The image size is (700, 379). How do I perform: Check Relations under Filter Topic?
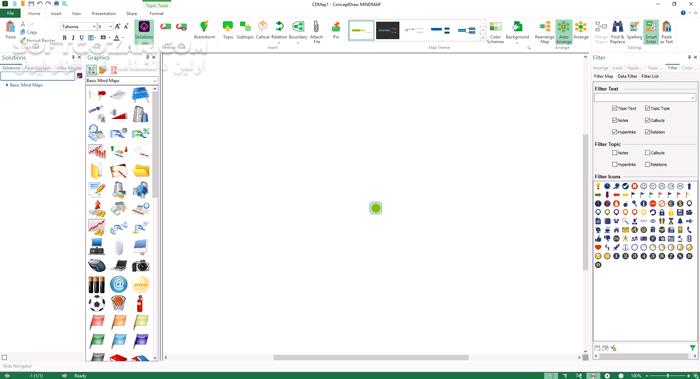point(647,164)
